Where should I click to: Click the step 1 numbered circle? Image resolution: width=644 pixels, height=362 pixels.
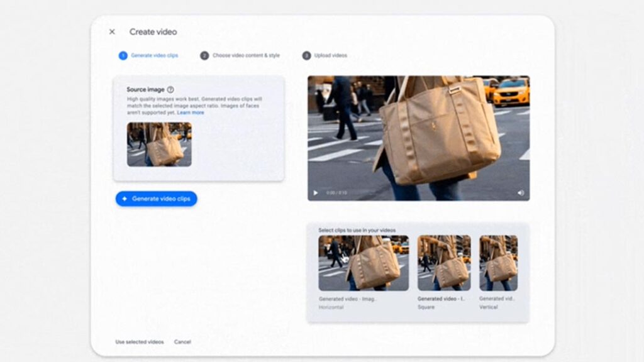click(x=123, y=55)
